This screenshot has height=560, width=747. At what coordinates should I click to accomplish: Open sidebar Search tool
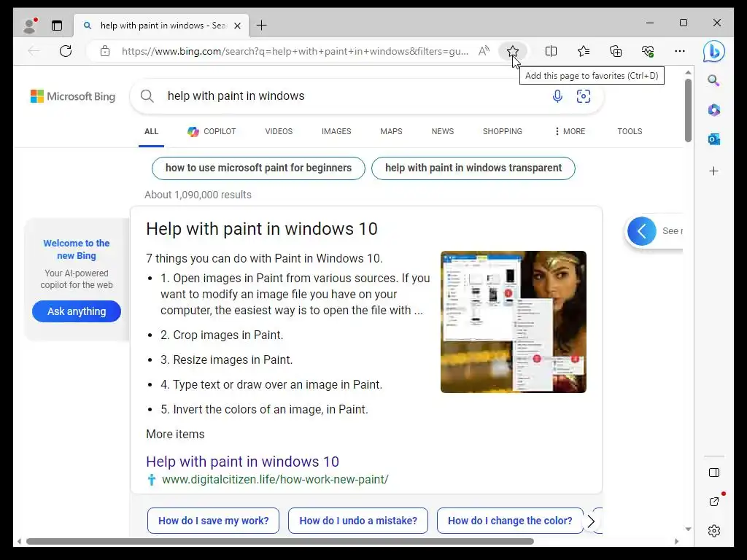[x=713, y=80]
